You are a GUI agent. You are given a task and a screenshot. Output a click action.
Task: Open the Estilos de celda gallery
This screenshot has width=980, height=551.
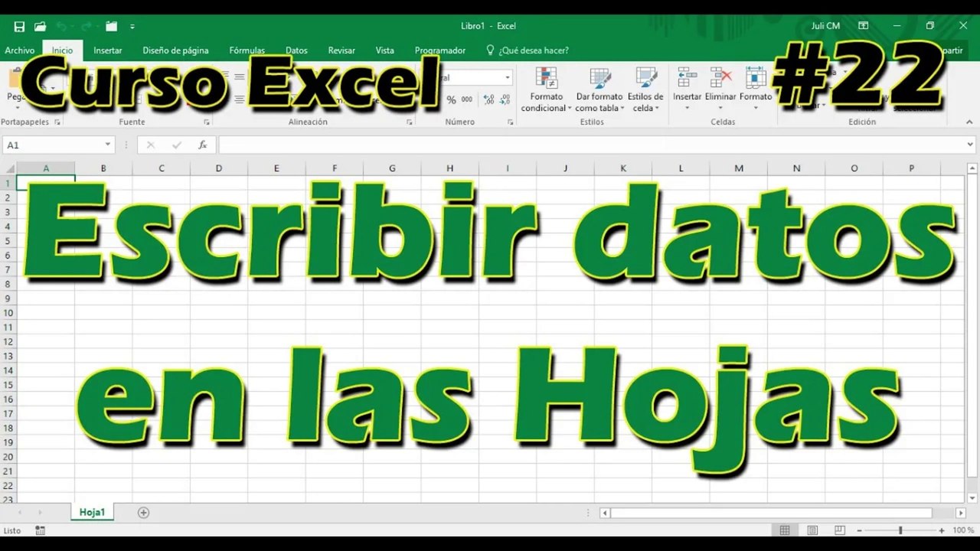[x=645, y=90]
